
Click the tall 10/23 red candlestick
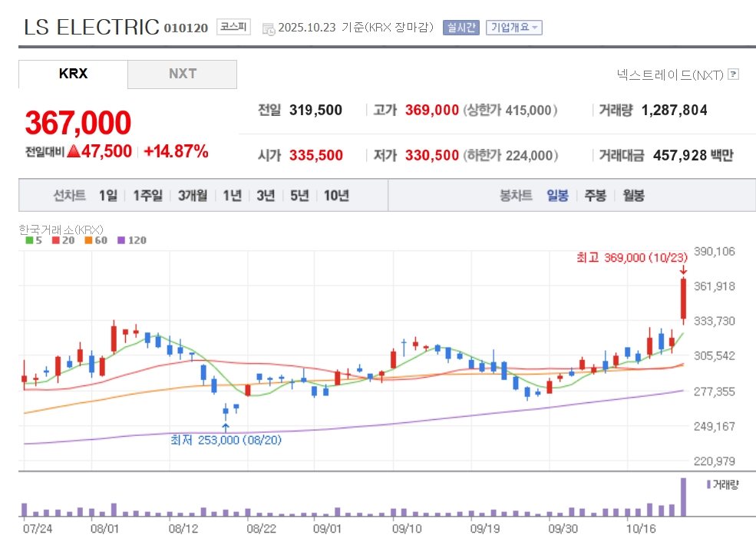pos(683,299)
